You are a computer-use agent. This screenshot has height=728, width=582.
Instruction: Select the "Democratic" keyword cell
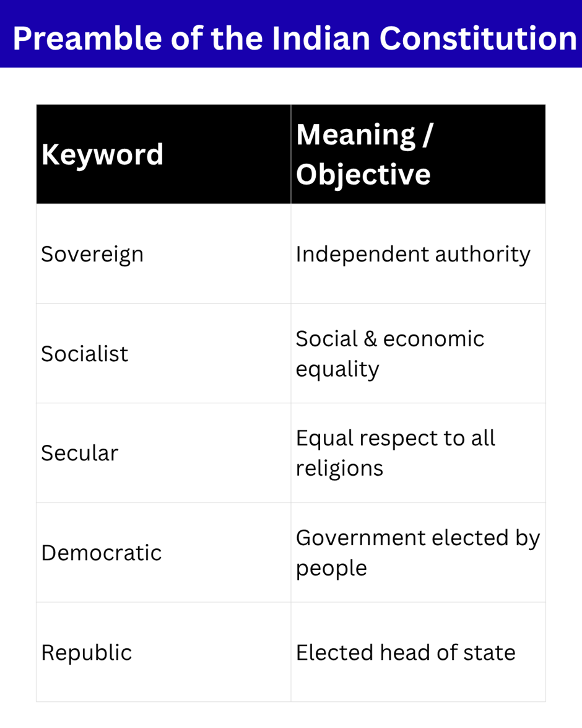[x=102, y=553]
